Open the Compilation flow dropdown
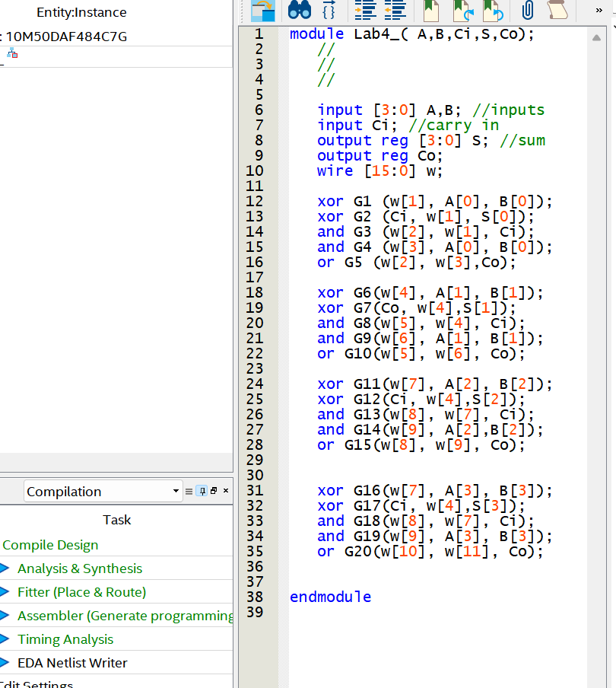616x688 pixels. tap(175, 490)
